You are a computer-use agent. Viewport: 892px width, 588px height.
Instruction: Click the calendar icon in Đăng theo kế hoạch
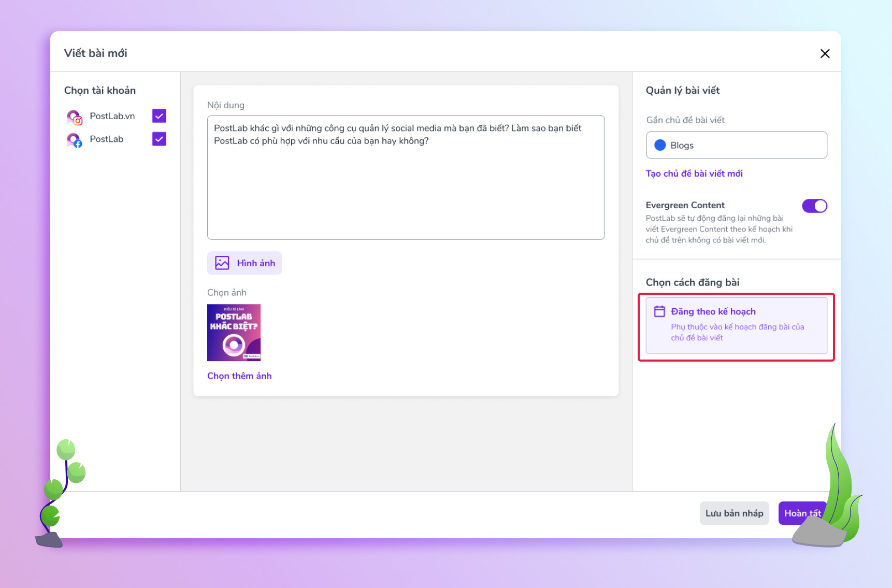(x=659, y=311)
